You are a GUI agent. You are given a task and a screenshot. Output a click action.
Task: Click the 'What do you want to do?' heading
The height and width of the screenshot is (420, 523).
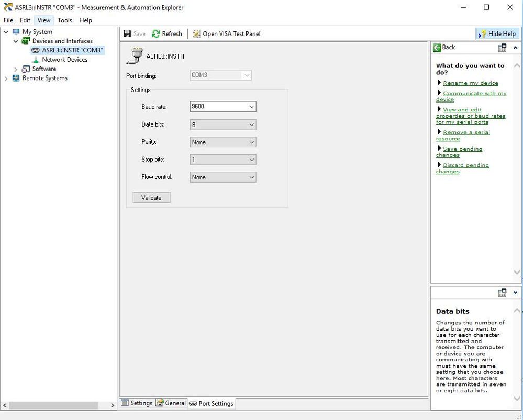pyautogui.click(x=470, y=69)
